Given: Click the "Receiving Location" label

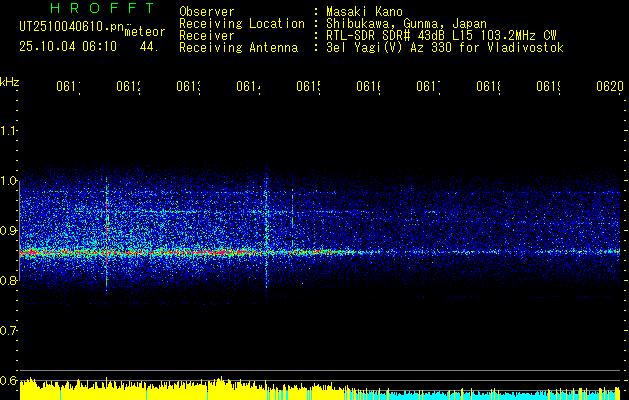Looking at the screenshot, I should click(x=242, y=24).
